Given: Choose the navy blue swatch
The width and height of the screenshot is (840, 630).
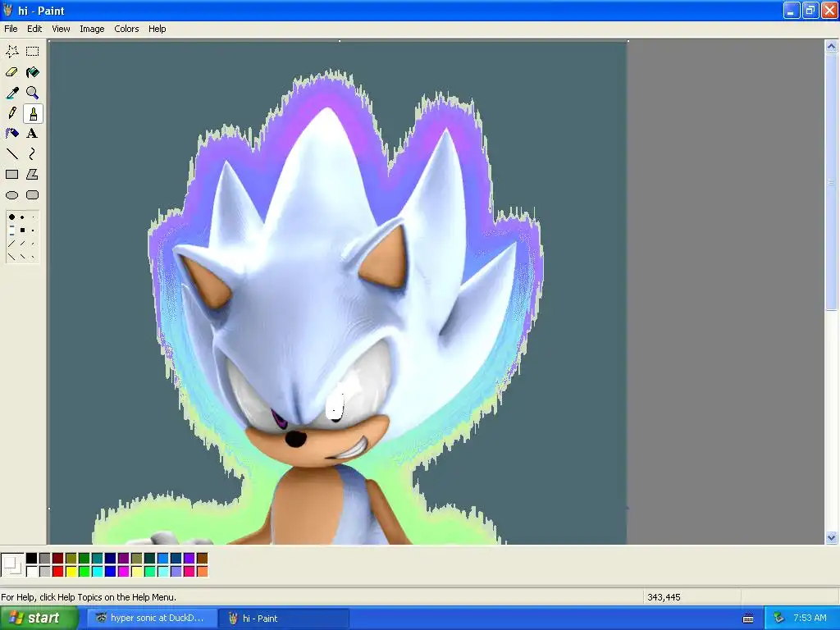Looking at the screenshot, I should 111,559.
